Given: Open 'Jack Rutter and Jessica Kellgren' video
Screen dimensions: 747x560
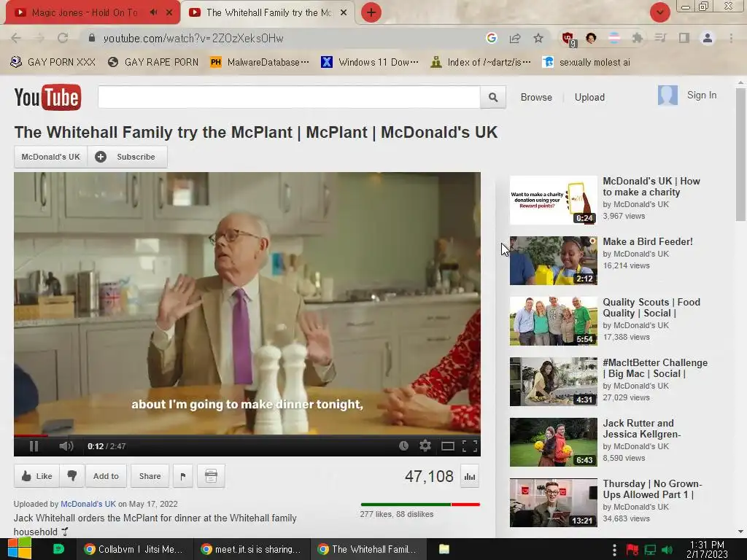Looking at the screenshot, I should click(x=642, y=429).
